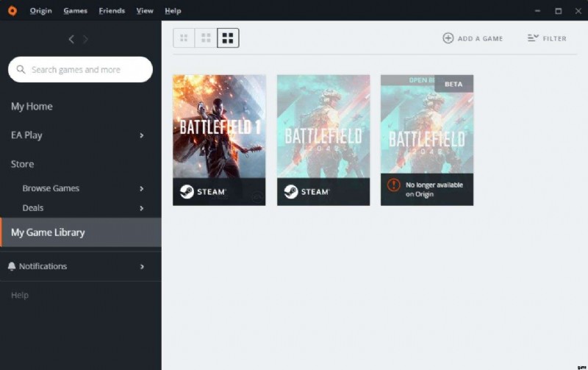The image size is (588, 370).
Task: Click the magnifying glass search icon
Action: coord(21,69)
